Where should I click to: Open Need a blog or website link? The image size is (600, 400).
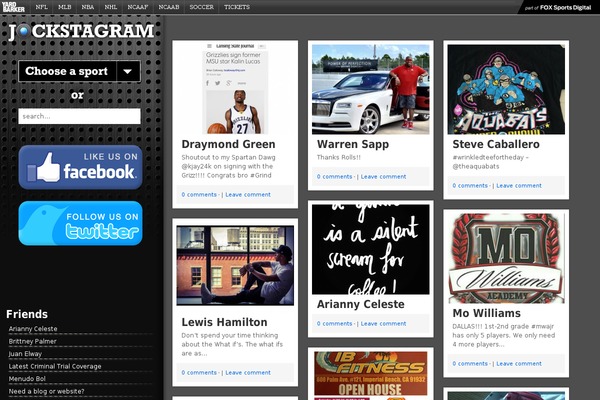coord(47,392)
